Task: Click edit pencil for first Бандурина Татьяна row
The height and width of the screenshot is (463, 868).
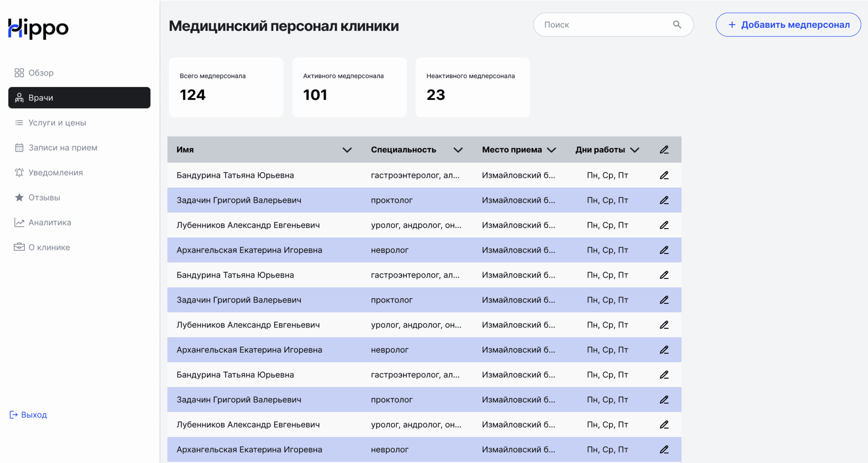Action: 664,175
